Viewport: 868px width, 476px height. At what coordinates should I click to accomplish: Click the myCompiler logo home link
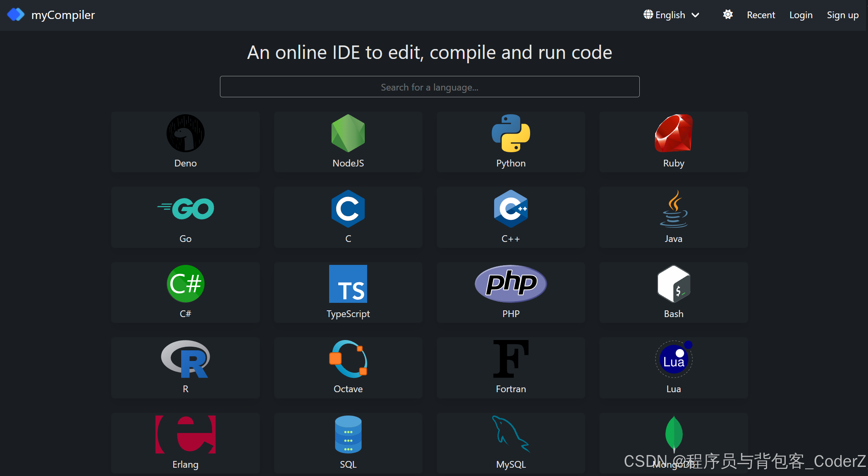[51, 15]
